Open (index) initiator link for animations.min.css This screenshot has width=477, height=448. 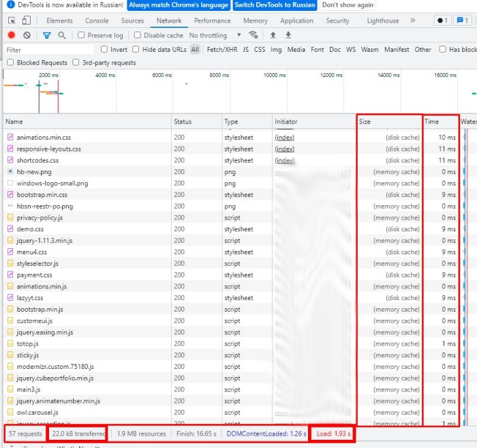(284, 138)
